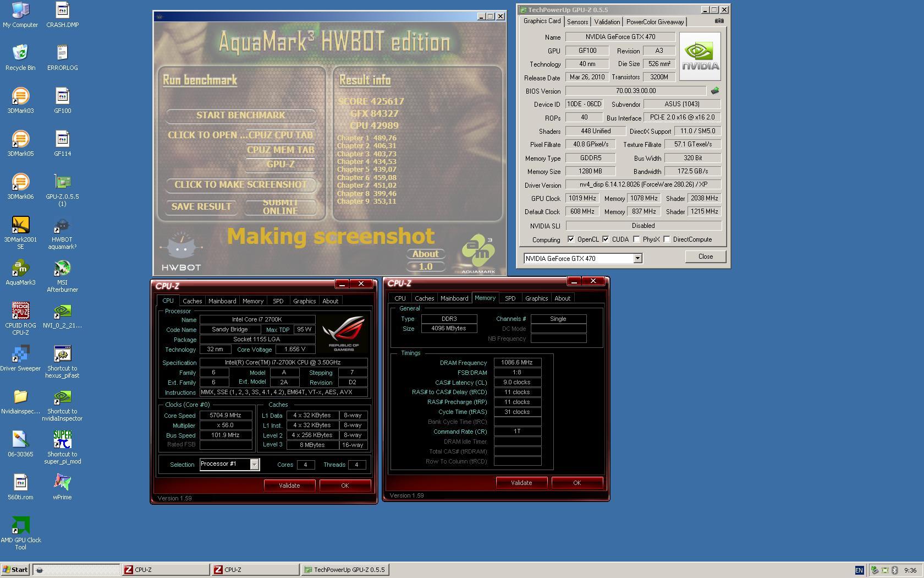Click About button in AquaMark
924x578 pixels.
[426, 254]
